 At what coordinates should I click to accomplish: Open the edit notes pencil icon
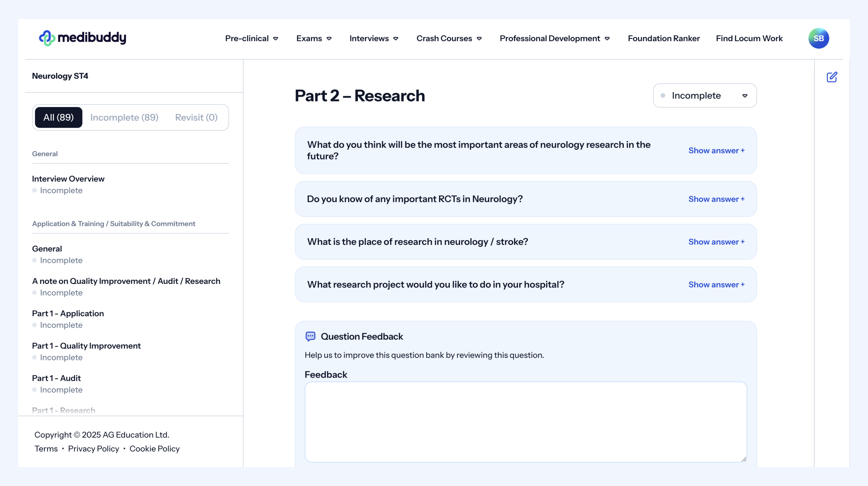(832, 77)
